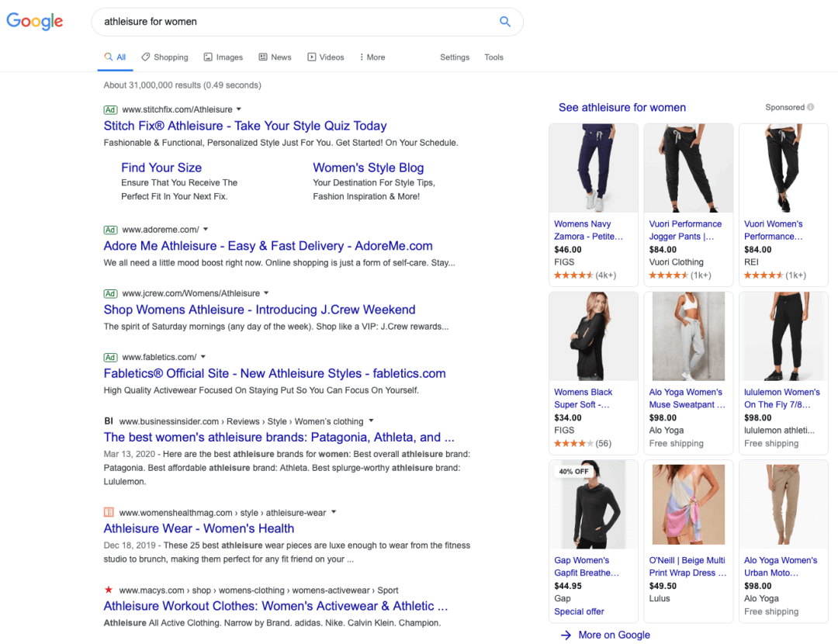This screenshot has width=838, height=644.
Task: Open dropdown next to Business Insider breadcrumb
Action: [372, 421]
